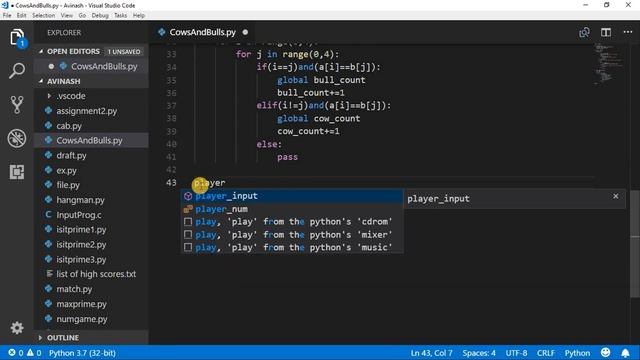The image size is (640, 360).
Task: Click the code on line 36 bull_count+=1
Action: [311, 93]
